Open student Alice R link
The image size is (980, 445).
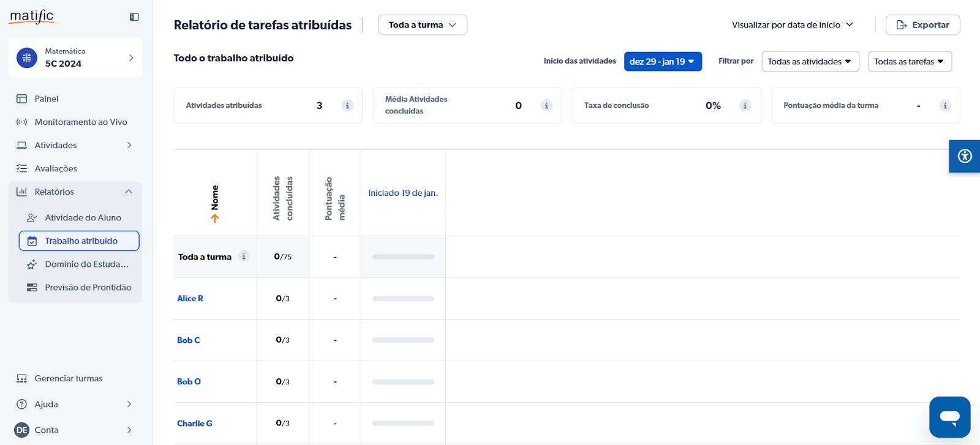(190, 298)
